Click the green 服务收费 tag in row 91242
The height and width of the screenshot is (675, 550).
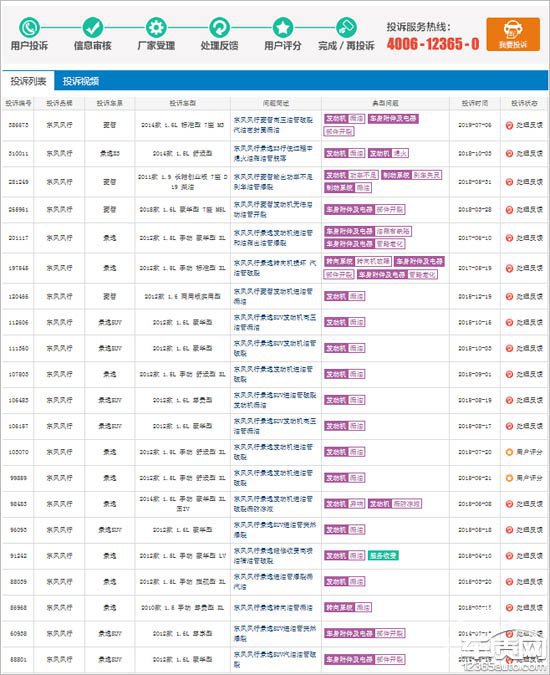coord(383,556)
